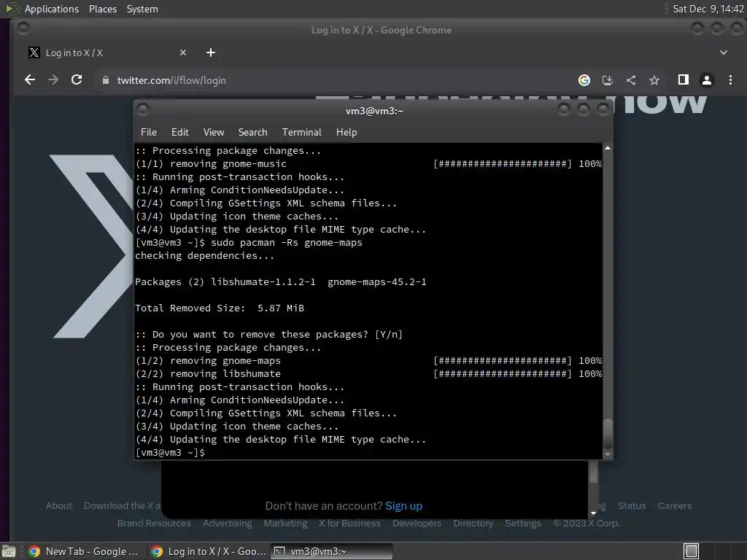Focus the twitter.com address bar

click(333, 80)
